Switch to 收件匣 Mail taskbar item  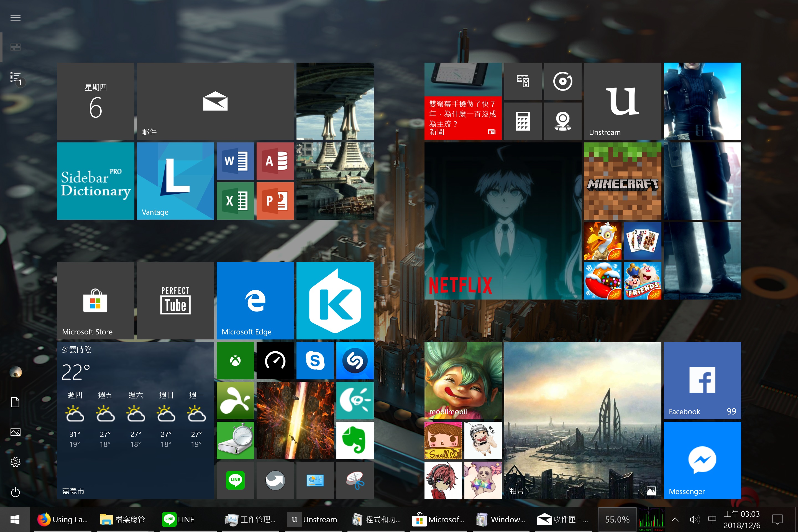click(x=563, y=520)
